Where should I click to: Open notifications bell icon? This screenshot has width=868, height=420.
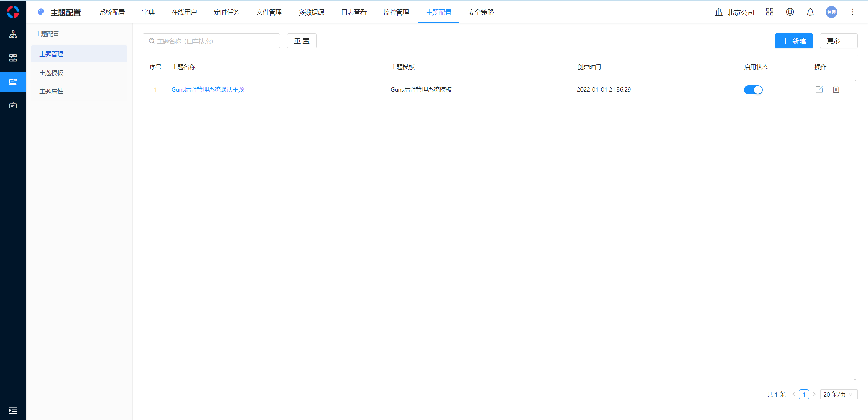(810, 13)
